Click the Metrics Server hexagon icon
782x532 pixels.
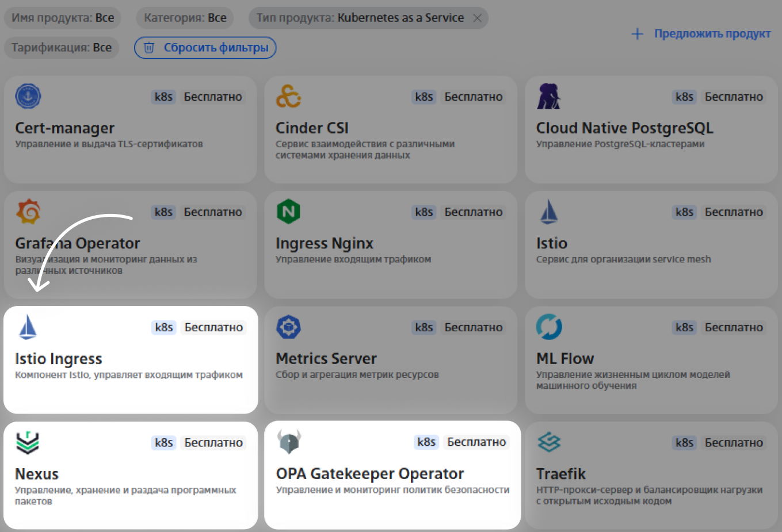point(288,327)
